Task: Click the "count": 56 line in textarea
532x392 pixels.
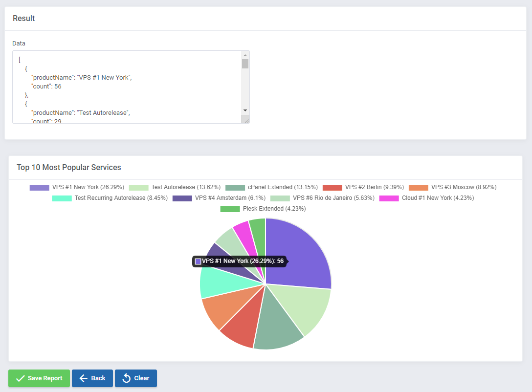Action: pyautogui.click(x=46, y=87)
